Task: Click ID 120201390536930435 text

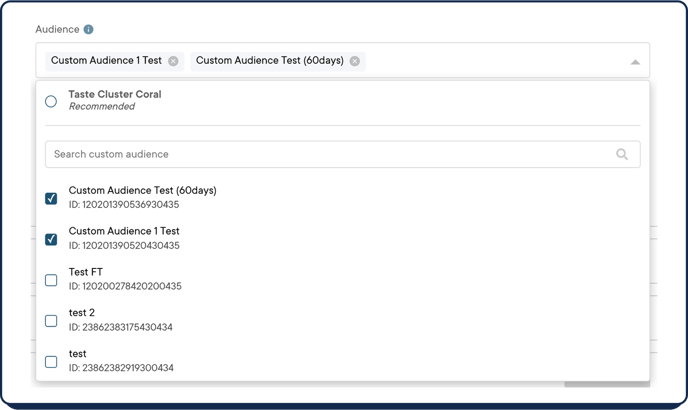Action: click(x=124, y=205)
